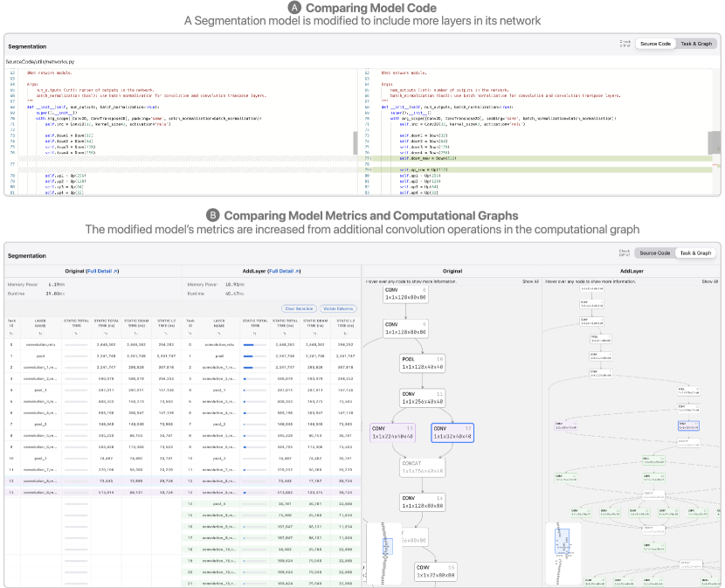Screen dimensions: 725x588
Task: Sort Original table by Static Total Time bar column
Action: (76, 333)
